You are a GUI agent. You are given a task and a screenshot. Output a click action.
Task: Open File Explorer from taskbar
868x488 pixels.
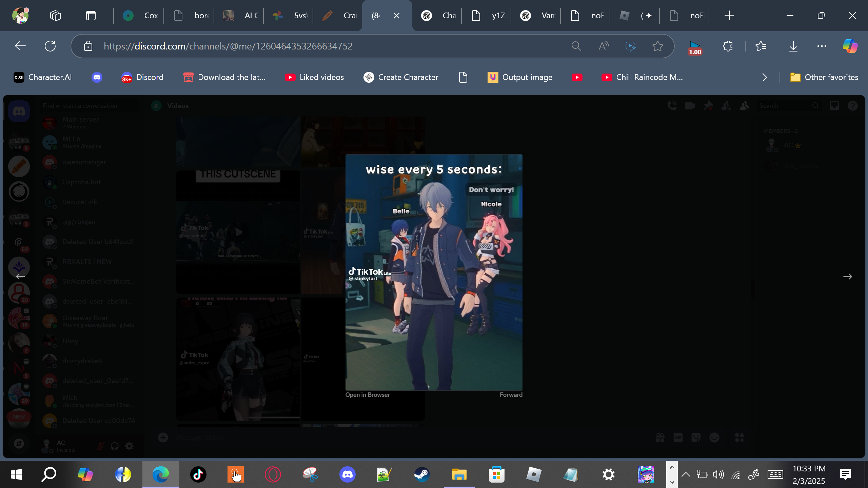(x=459, y=474)
